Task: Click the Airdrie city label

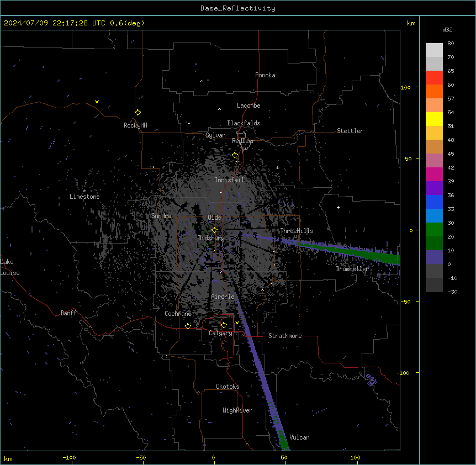Action: (223, 297)
